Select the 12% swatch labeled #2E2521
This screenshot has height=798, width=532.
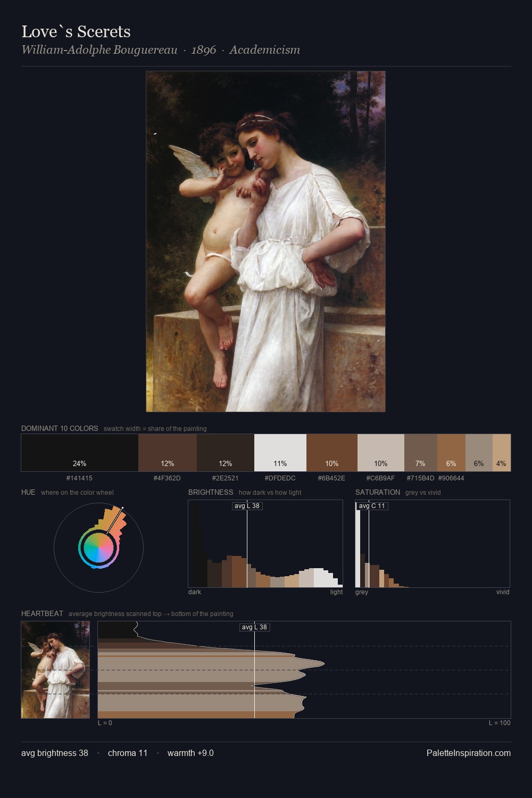pos(226,453)
